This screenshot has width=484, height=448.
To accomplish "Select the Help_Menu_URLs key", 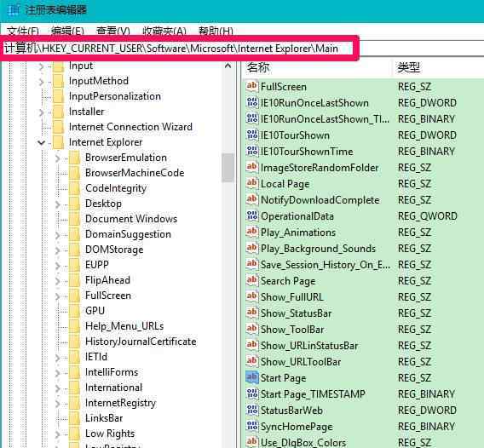I will (124, 326).
